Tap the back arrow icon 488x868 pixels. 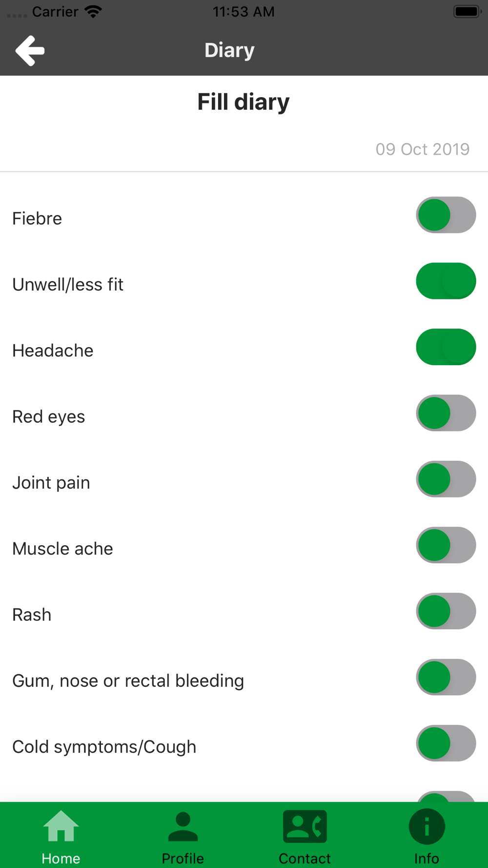point(30,50)
